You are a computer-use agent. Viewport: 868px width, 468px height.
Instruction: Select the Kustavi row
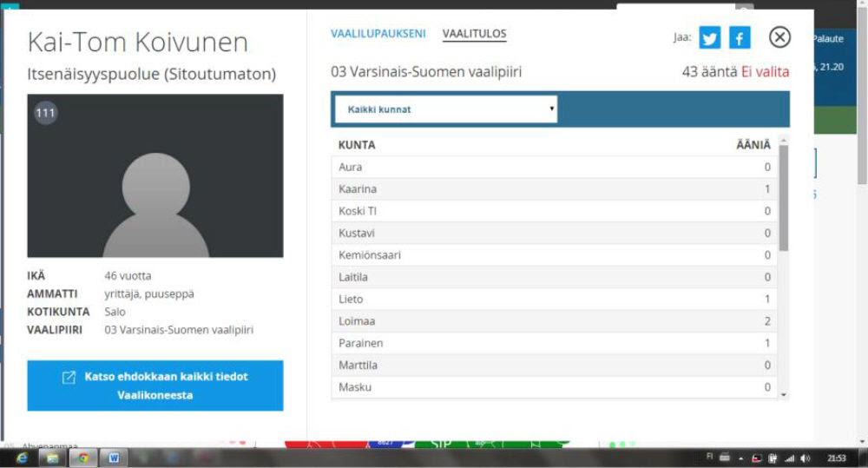pos(554,234)
